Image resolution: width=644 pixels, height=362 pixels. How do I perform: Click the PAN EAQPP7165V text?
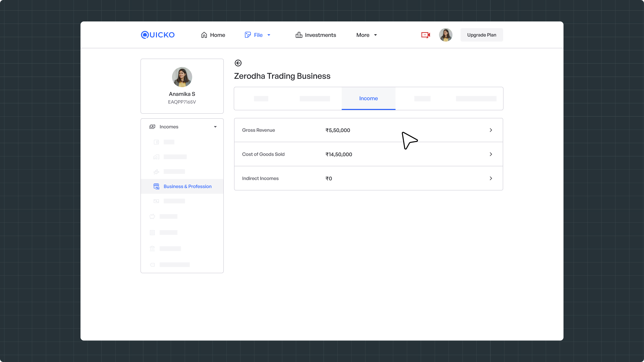182,102
